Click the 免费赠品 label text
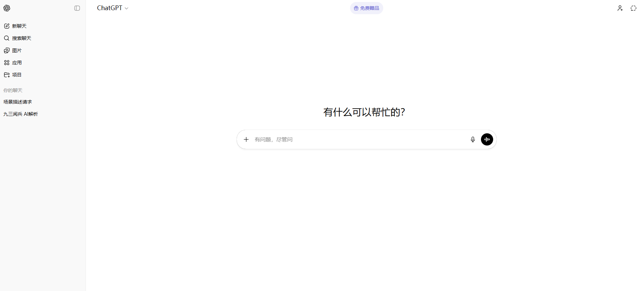The width and height of the screenshot is (644, 291). (369, 8)
